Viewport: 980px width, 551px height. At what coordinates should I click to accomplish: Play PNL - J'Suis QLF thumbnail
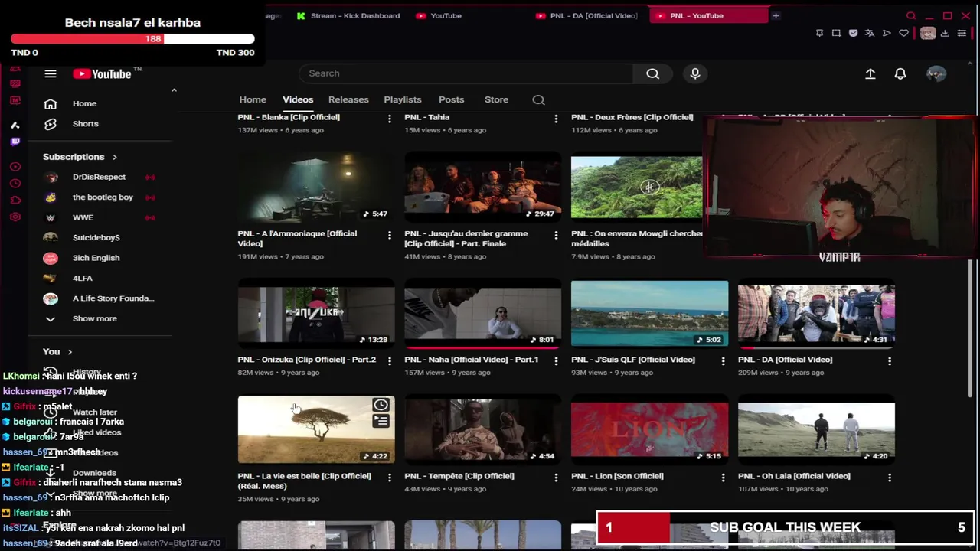[649, 314]
